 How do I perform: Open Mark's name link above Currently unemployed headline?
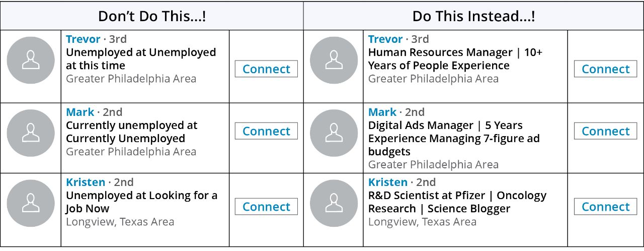pyautogui.click(x=80, y=112)
